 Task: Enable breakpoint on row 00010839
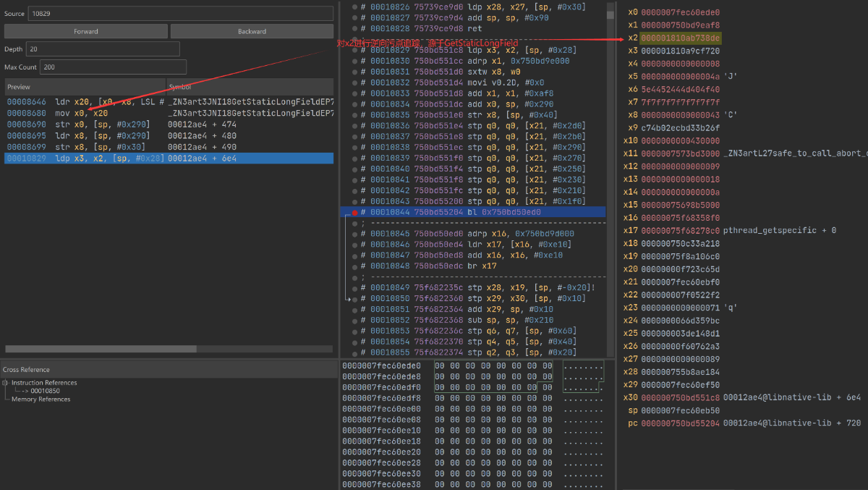tap(354, 158)
